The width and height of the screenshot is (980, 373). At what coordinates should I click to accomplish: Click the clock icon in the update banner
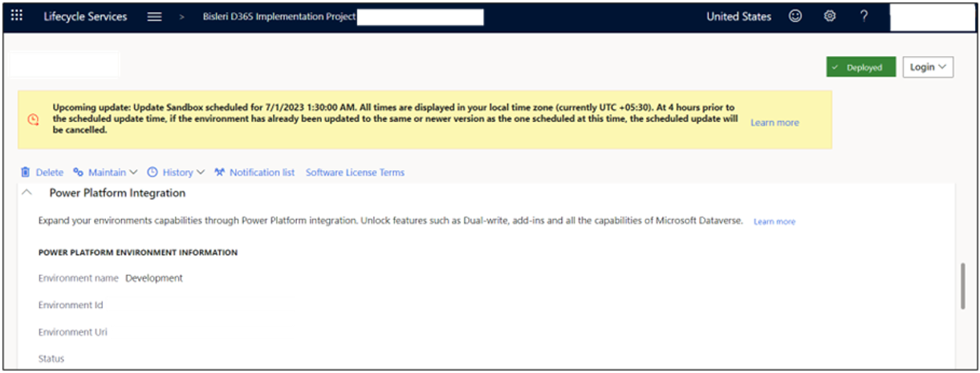coord(33,120)
